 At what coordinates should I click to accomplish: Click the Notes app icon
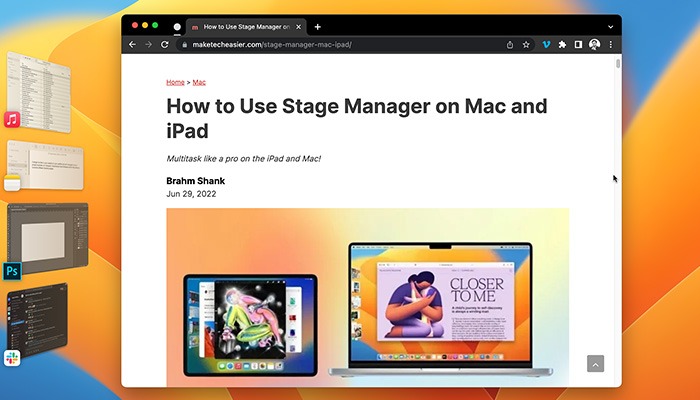pyautogui.click(x=12, y=183)
